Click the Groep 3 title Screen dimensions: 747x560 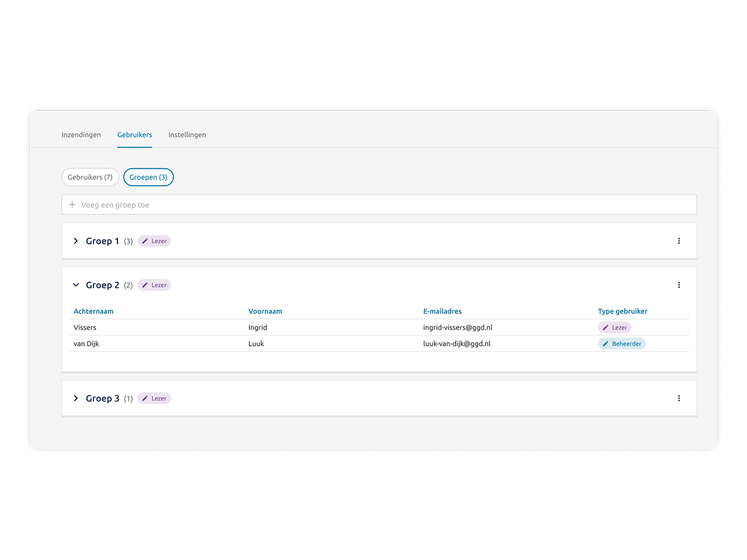[x=103, y=398]
